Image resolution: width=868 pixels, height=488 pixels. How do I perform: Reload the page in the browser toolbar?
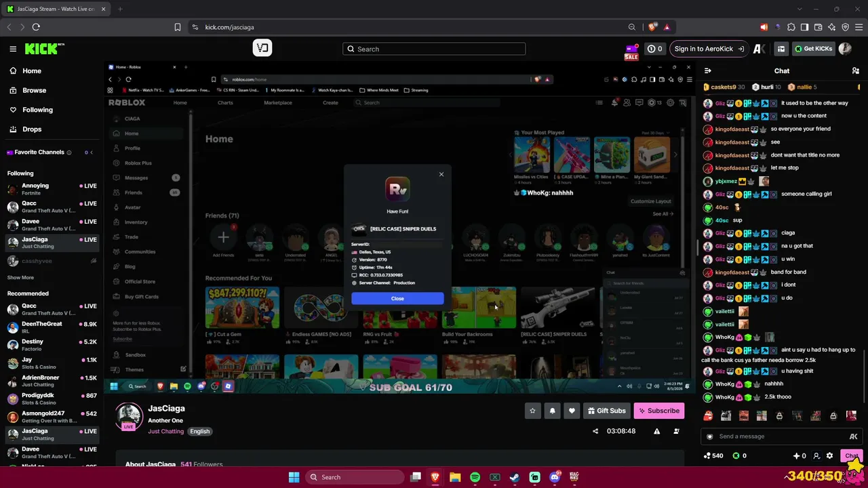tap(36, 27)
